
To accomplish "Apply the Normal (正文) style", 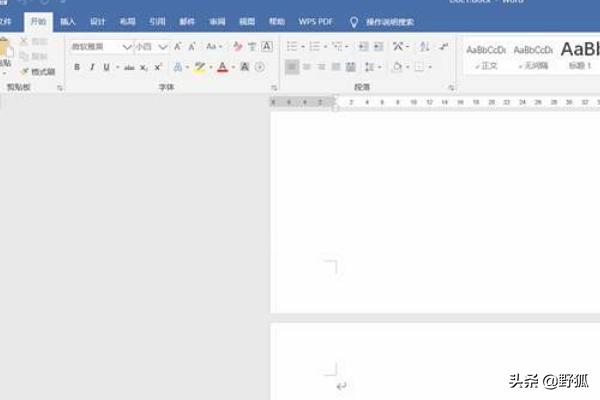I will point(486,57).
